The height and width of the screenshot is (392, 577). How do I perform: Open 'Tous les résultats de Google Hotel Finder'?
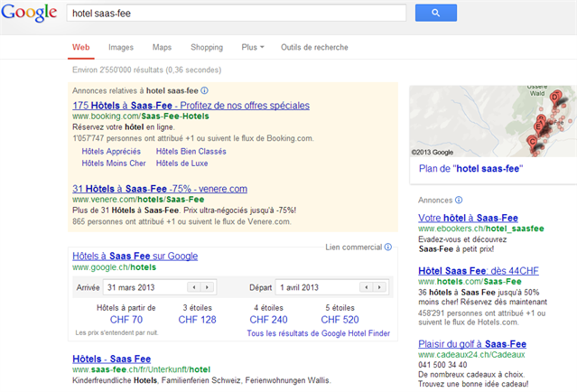[x=318, y=335]
